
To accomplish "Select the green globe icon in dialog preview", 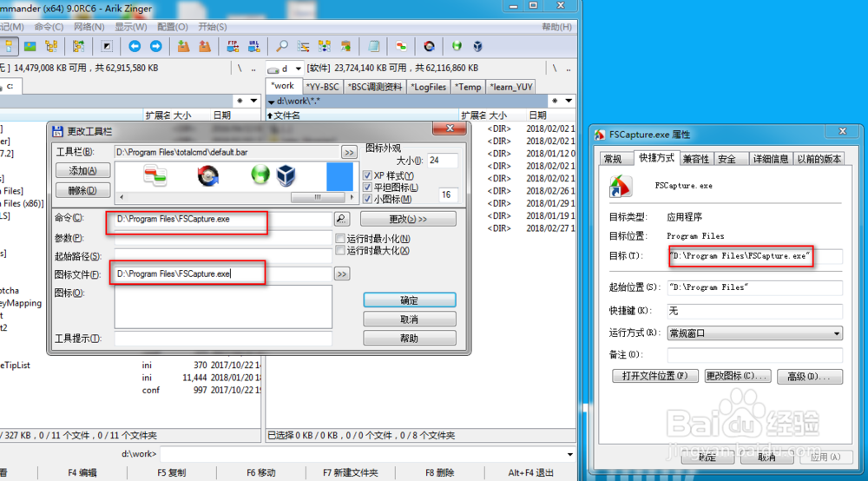I will click(x=260, y=175).
